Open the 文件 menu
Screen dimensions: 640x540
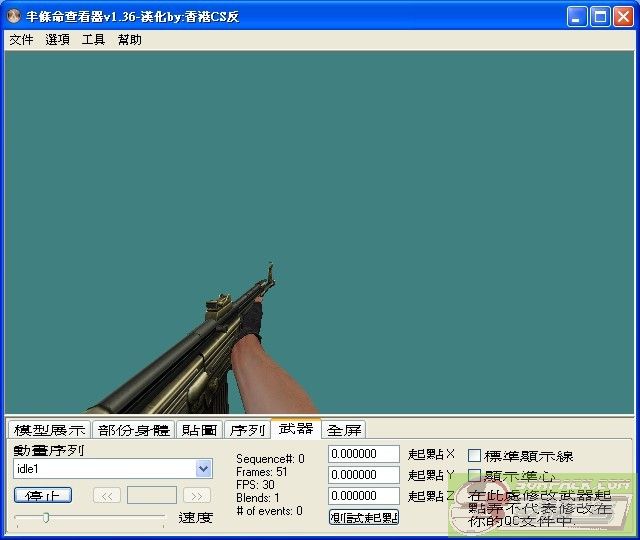[21, 40]
